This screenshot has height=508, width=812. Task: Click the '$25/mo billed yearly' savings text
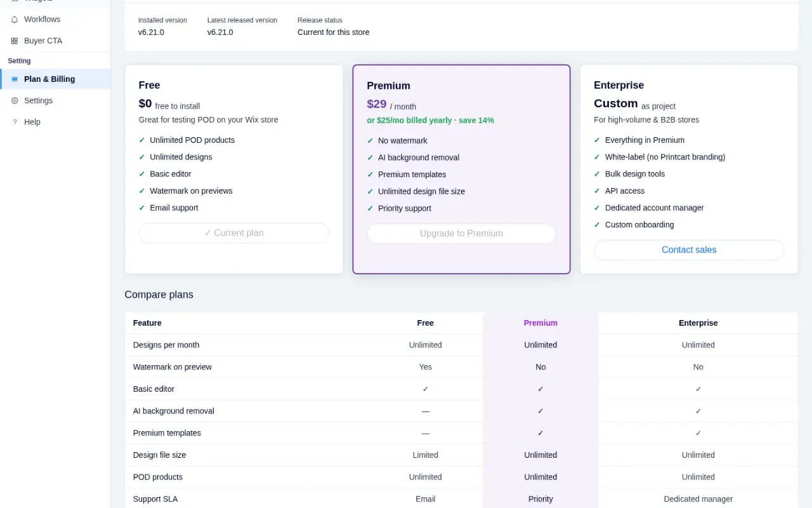click(x=430, y=121)
